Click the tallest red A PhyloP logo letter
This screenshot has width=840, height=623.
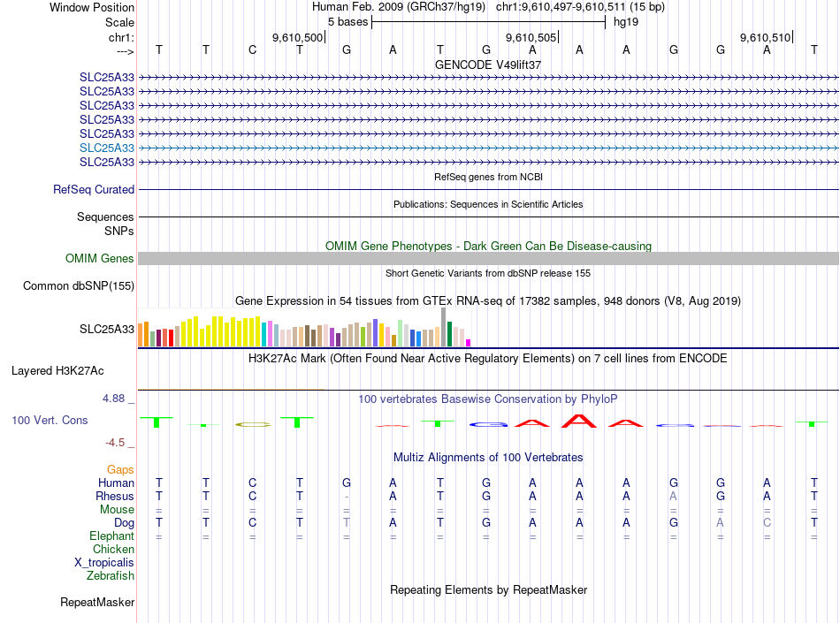[x=579, y=421]
